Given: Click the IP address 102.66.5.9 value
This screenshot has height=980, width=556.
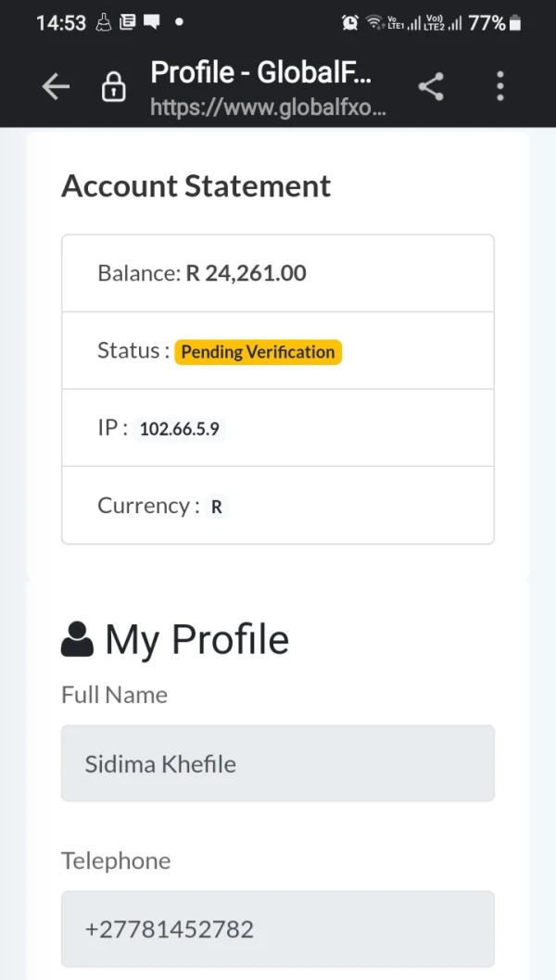Looking at the screenshot, I should (x=179, y=429).
